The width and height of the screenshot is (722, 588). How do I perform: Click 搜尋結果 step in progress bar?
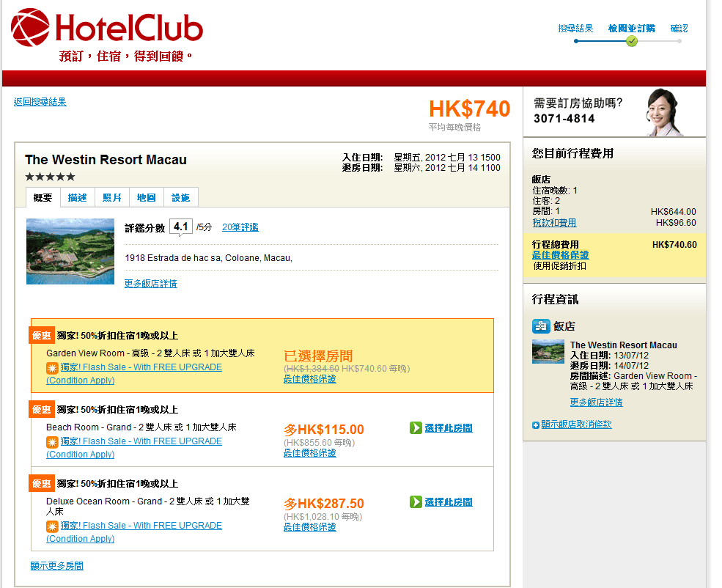coord(575,29)
